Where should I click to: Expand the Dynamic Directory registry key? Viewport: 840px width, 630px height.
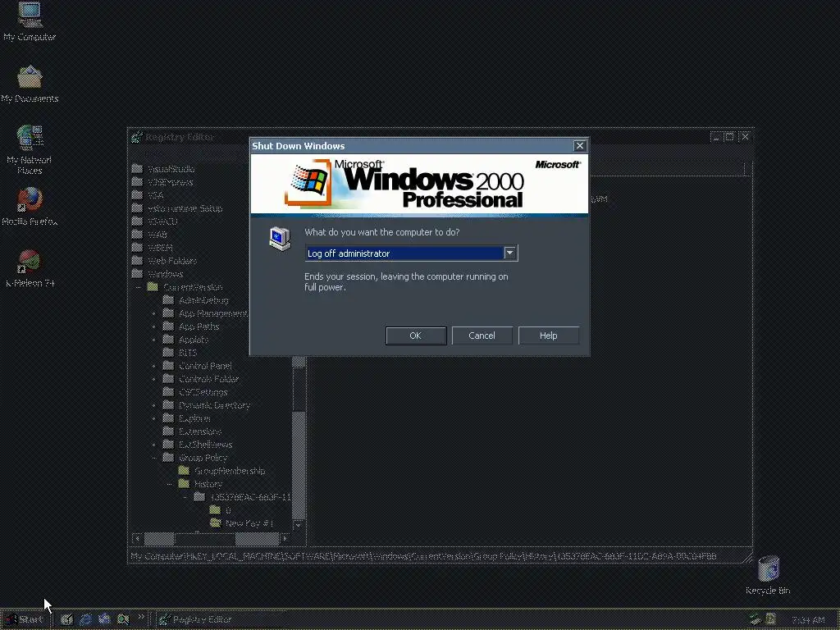(x=154, y=405)
